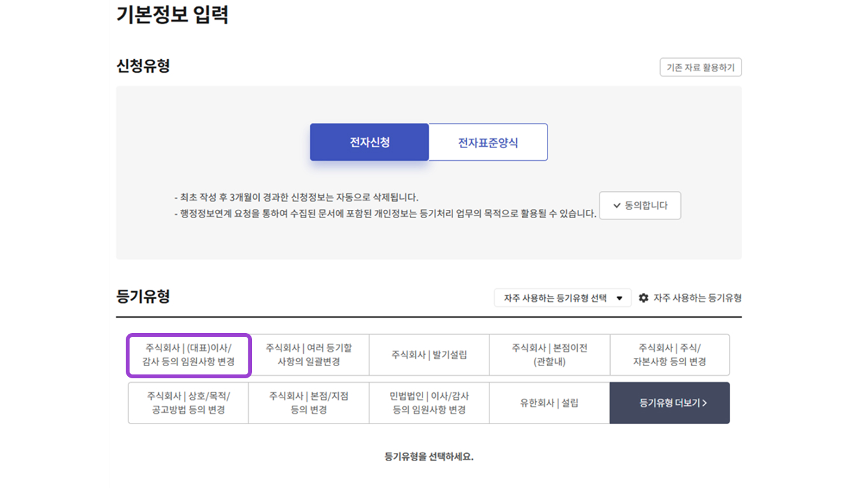Expand the 동의합니다 agreement chevron
This screenshot has width=868, height=488.
pyautogui.click(x=616, y=205)
